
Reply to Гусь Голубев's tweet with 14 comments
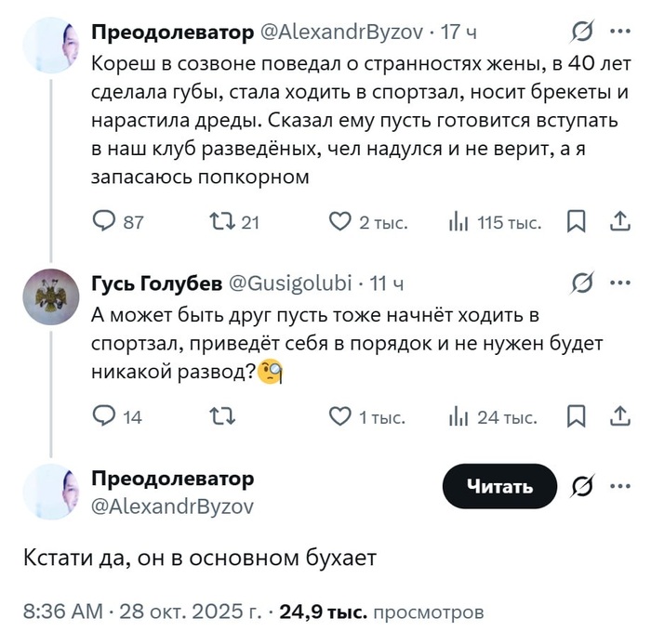coord(105,417)
